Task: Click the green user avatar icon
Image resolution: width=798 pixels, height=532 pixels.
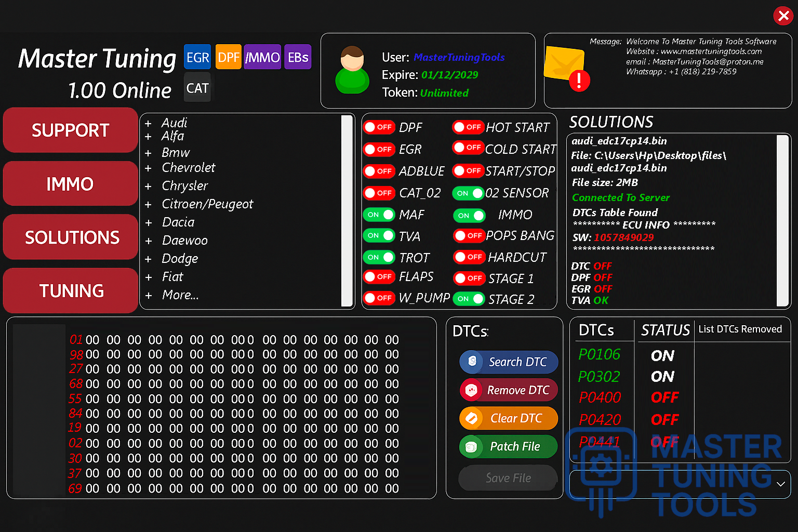Action: 352,70
